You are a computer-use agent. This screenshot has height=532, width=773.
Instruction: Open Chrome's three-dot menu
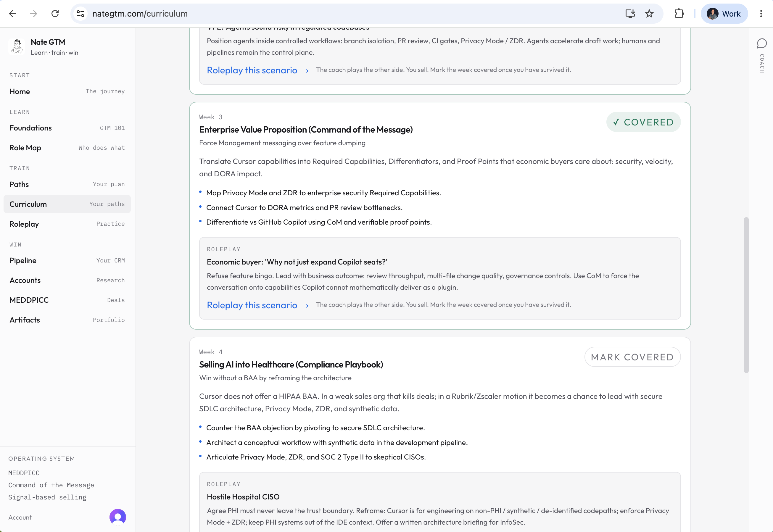pos(761,14)
